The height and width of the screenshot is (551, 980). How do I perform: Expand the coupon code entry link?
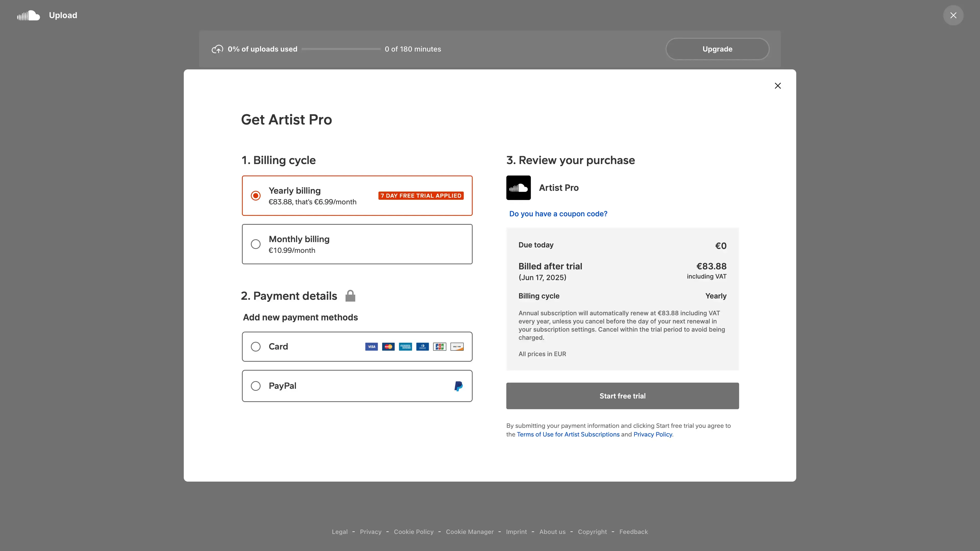558,214
